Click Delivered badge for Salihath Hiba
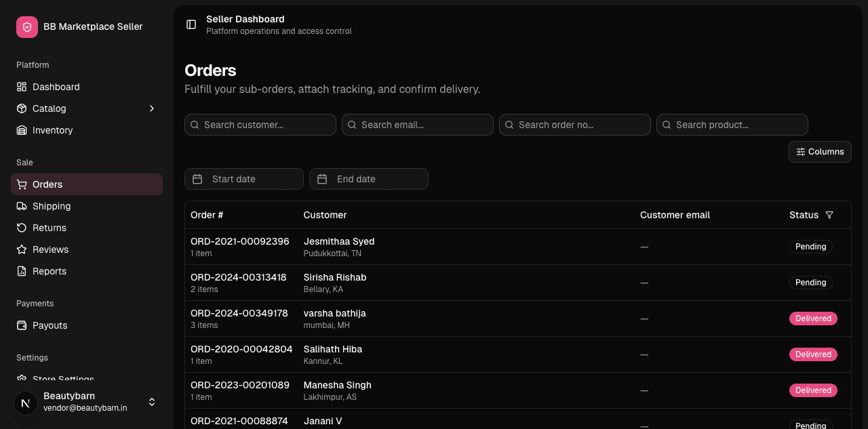The height and width of the screenshot is (429, 868). (813, 354)
